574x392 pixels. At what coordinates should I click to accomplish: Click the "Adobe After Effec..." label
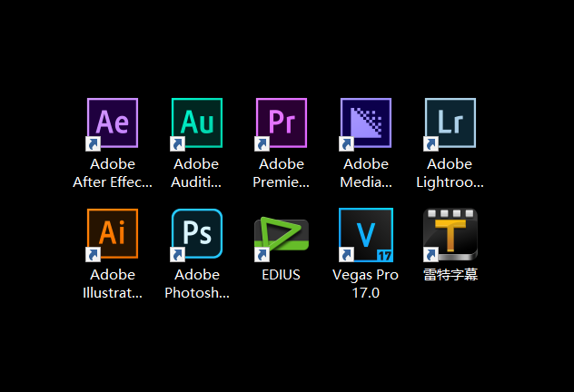[x=113, y=173]
